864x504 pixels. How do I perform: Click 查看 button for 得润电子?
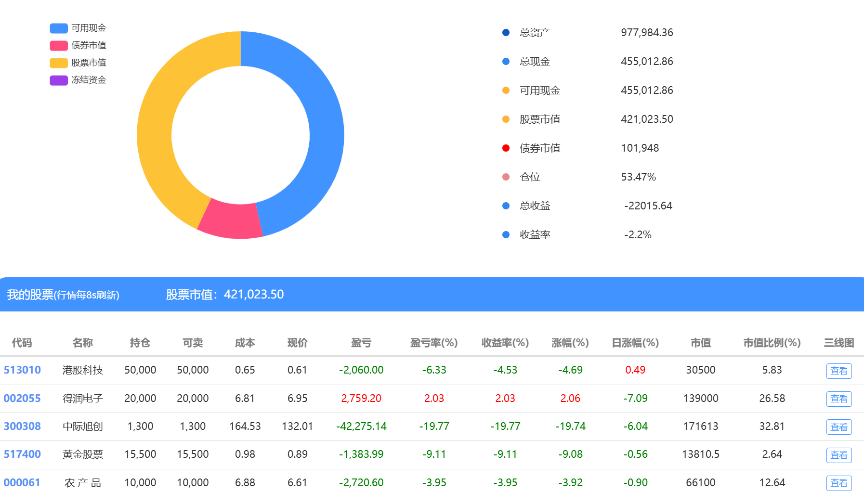pos(838,399)
